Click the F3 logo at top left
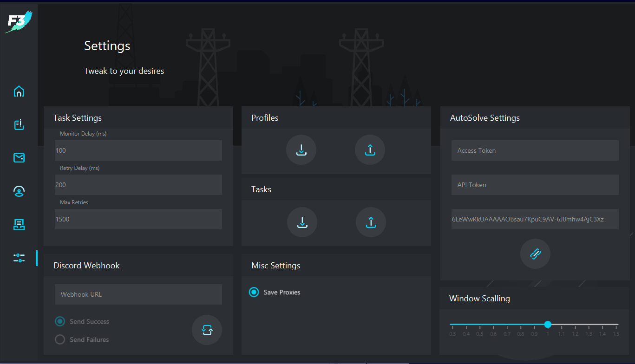 pyautogui.click(x=19, y=21)
